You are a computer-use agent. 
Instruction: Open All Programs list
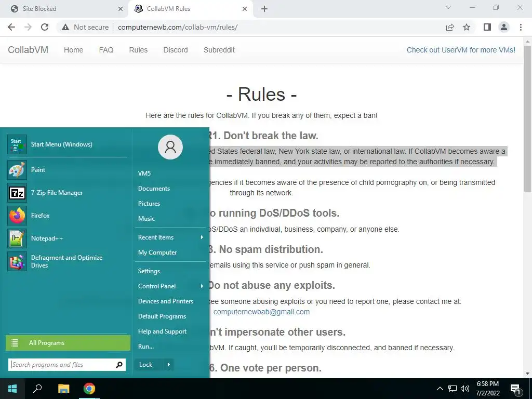(68, 343)
